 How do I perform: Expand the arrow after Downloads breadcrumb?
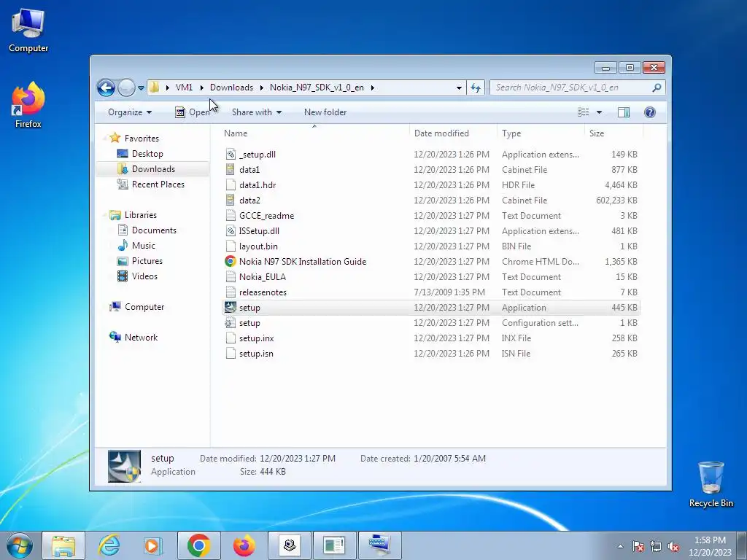pos(262,87)
